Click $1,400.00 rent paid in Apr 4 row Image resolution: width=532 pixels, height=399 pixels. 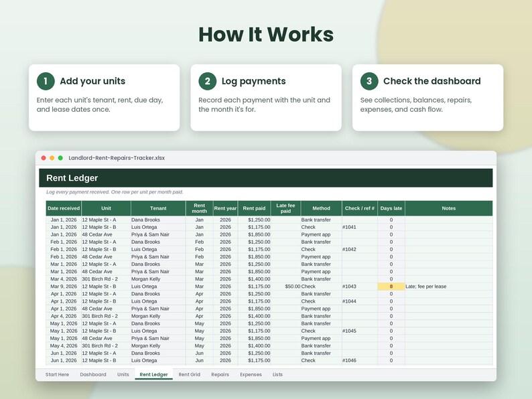point(254,316)
